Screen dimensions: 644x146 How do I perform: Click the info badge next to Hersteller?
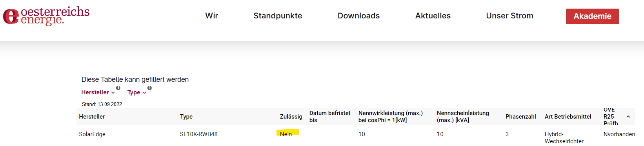click(118, 88)
